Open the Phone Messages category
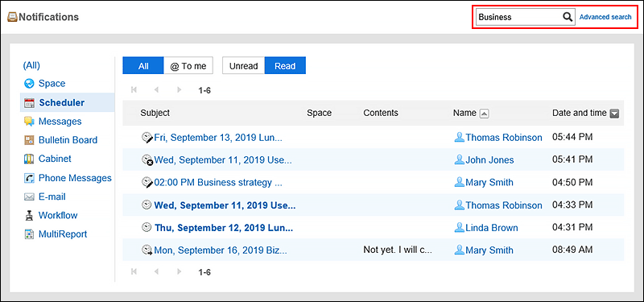Screen dimensions: 644x302 click(x=75, y=178)
